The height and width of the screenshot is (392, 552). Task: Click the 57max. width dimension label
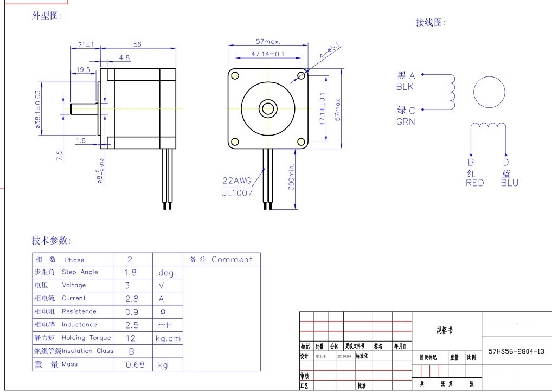coord(268,41)
